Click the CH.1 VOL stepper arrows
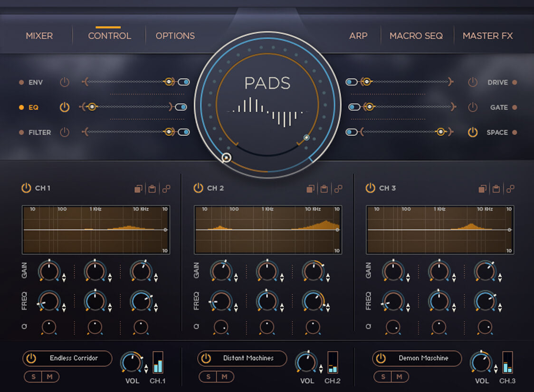This screenshot has height=392, width=534. (146, 368)
